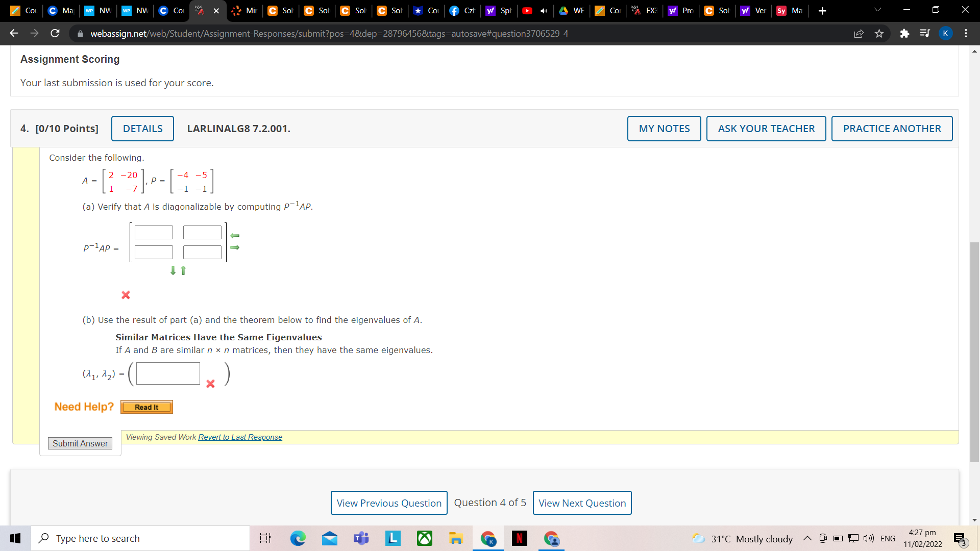
Task: Open a new browser tab
Action: 822,11
